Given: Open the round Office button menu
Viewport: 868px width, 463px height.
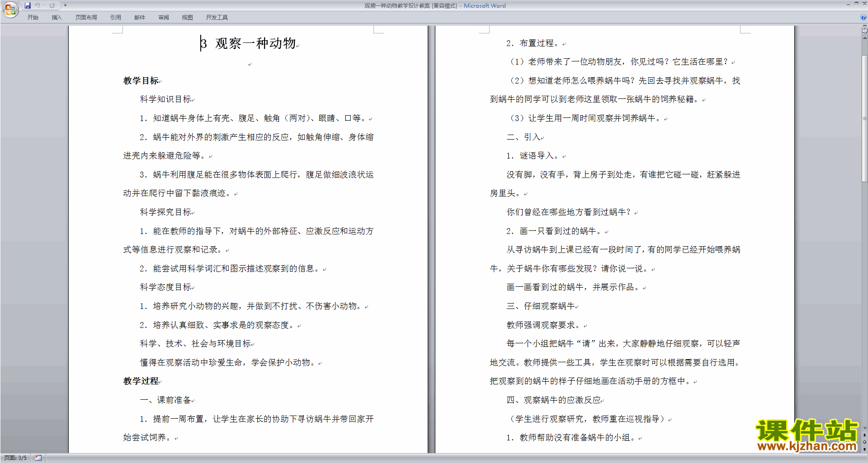Looking at the screenshot, I should pyautogui.click(x=10, y=9).
